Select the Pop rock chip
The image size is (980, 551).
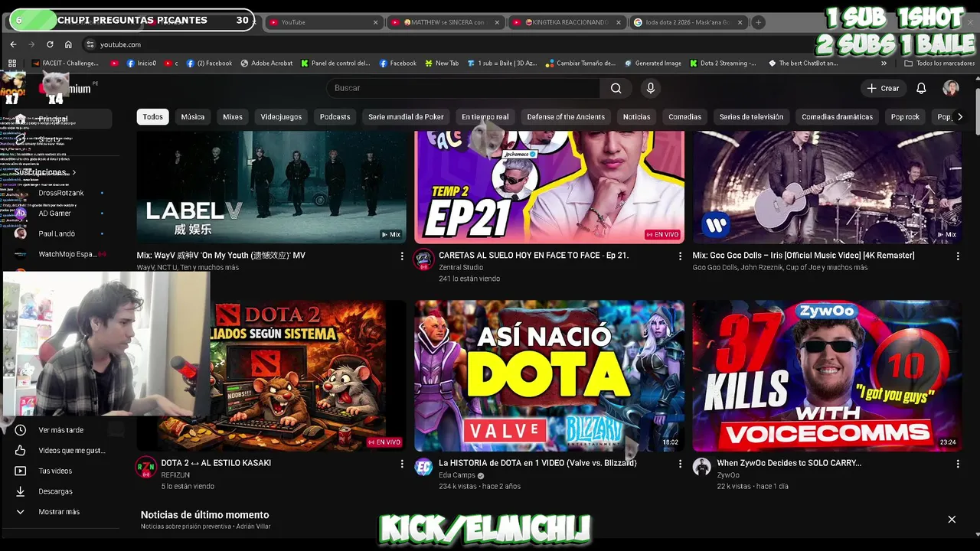(x=905, y=117)
